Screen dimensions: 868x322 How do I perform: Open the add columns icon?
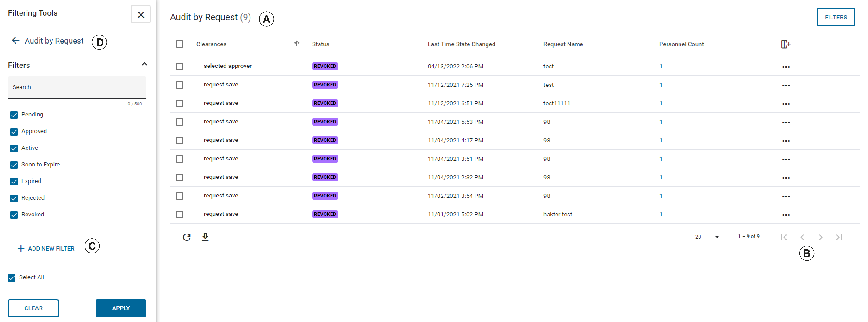786,44
